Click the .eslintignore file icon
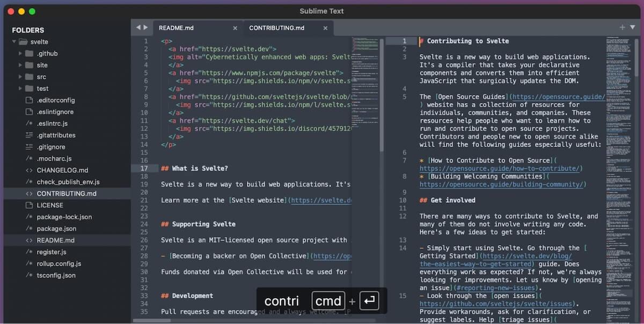Screen dimensions: 644x324 (x=29, y=112)
